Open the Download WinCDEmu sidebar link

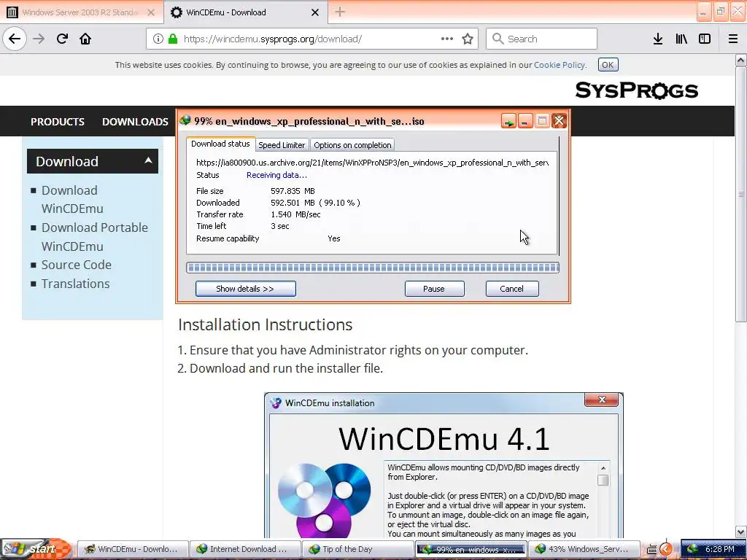72,199
